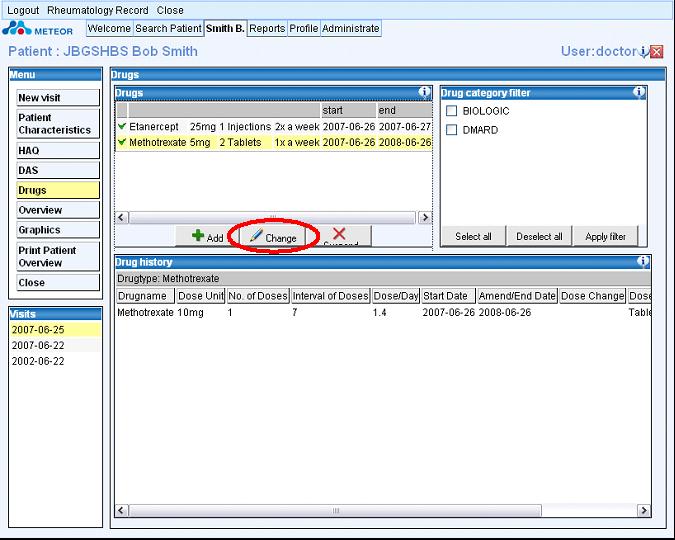Click the Close menu item at top
The height and width of the screenshot is (540, 675).
tap(170, 10)
